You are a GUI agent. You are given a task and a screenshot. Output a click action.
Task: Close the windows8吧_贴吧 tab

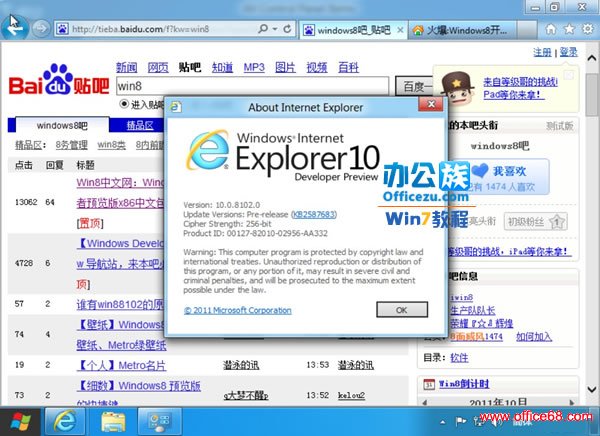[400, 30]
